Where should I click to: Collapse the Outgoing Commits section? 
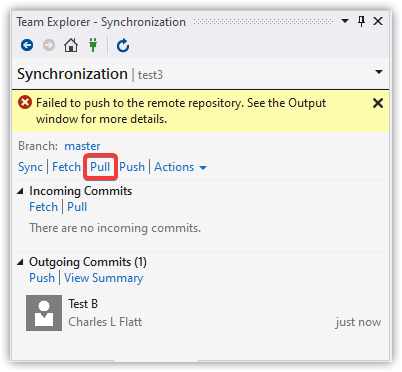point(21,262)
